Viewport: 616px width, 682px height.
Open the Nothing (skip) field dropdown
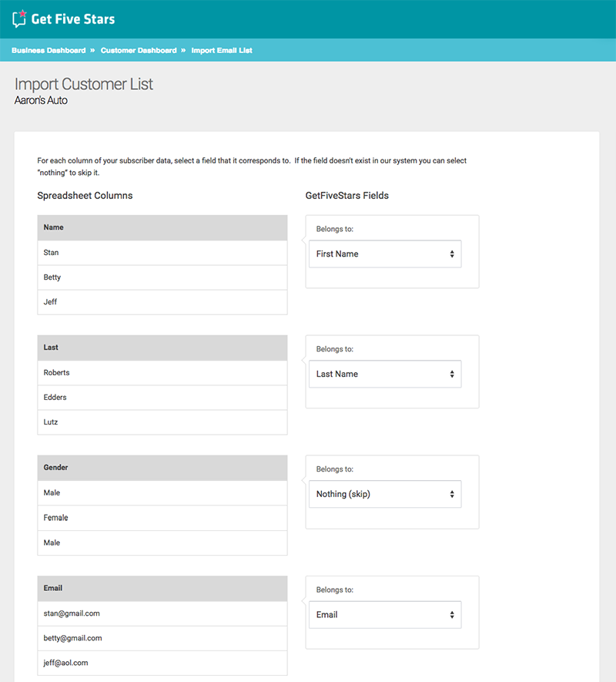pyautogui.click(x=385, y=494)
